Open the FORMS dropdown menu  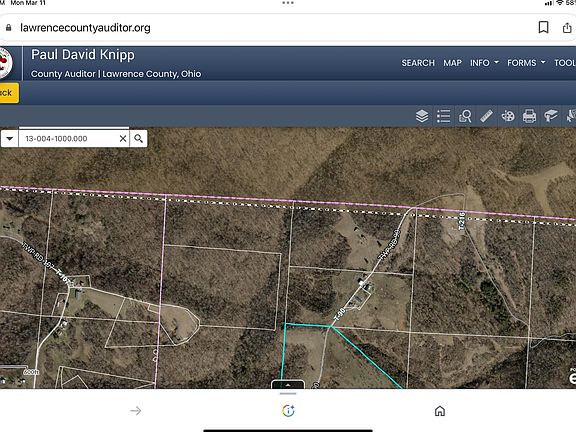click(526, 63)
